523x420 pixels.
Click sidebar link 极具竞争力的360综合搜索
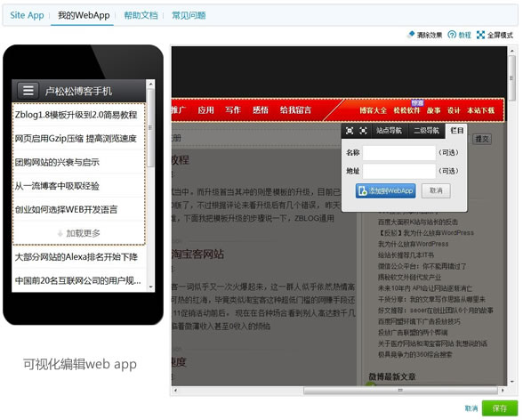pos(414,354)
